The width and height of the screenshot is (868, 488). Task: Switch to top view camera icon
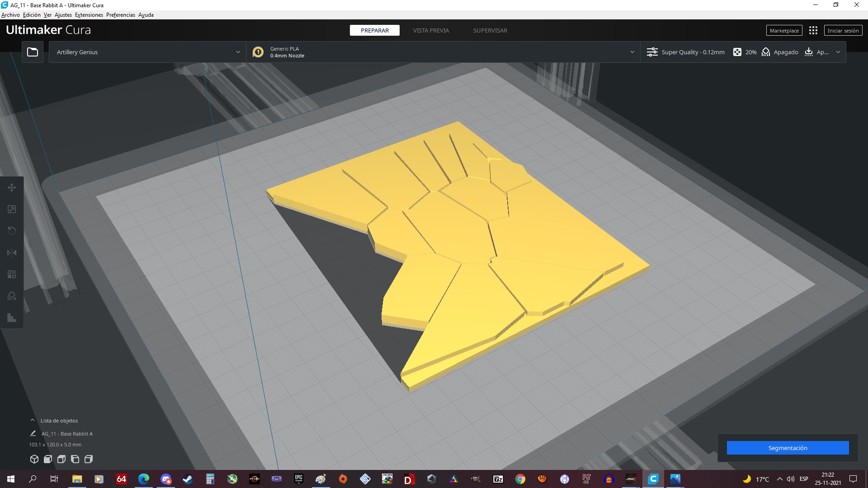coord(61,459)
